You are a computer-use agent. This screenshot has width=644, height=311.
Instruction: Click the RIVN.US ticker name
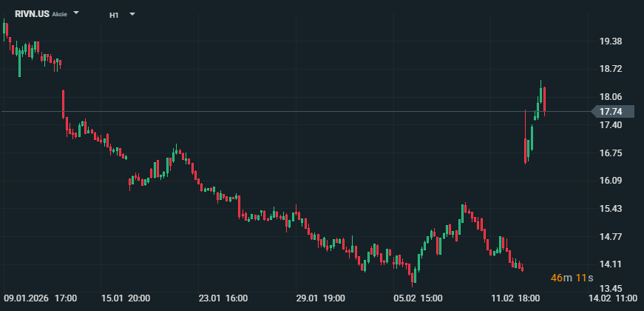[x=32, y=14]
